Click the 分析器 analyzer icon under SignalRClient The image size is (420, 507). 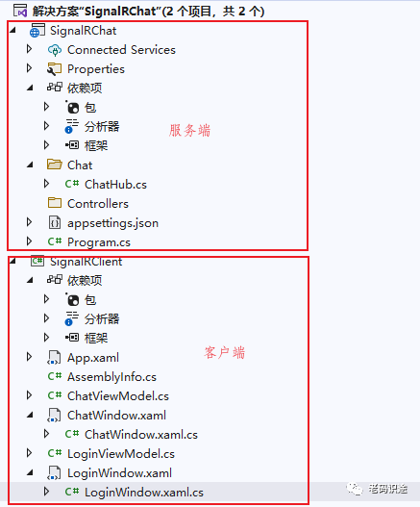pyautogui.click(x=72, y=318)
